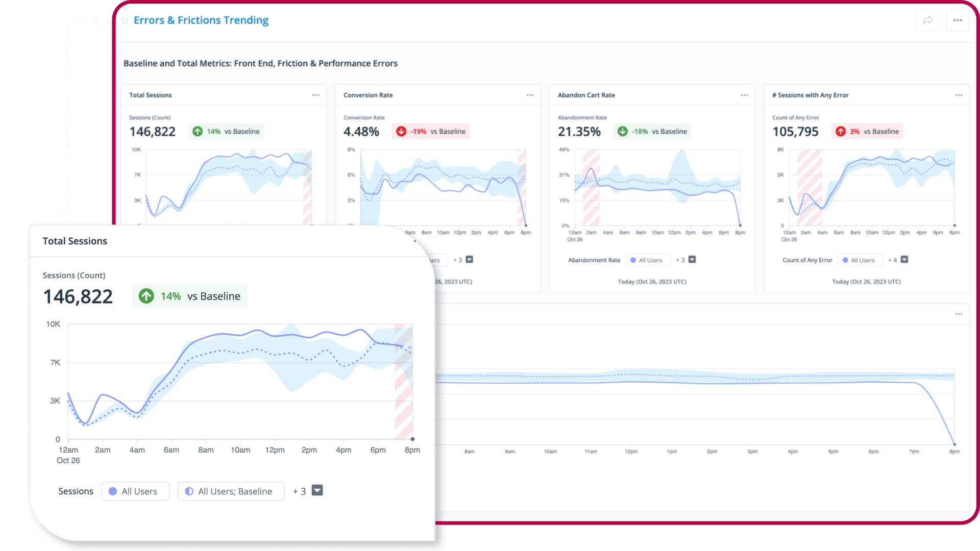Click the green -18% vs Baseline indicator
Viewport: 980px width, 551px height.
(652, 131)
